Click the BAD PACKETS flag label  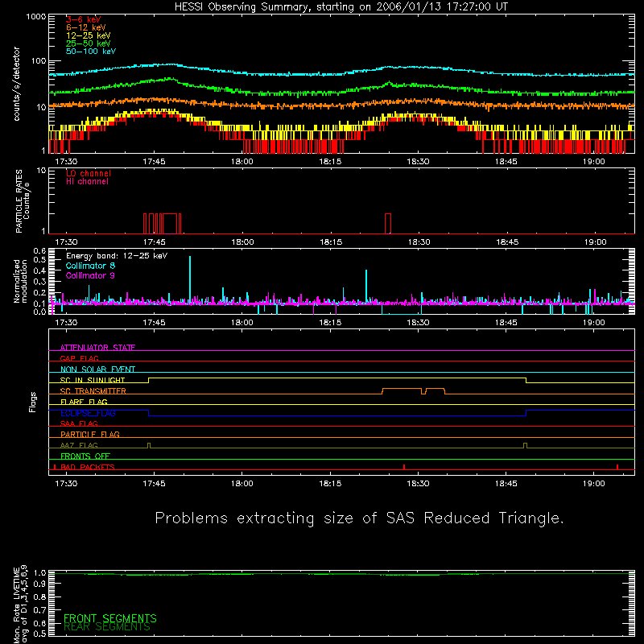click(88, 467)
